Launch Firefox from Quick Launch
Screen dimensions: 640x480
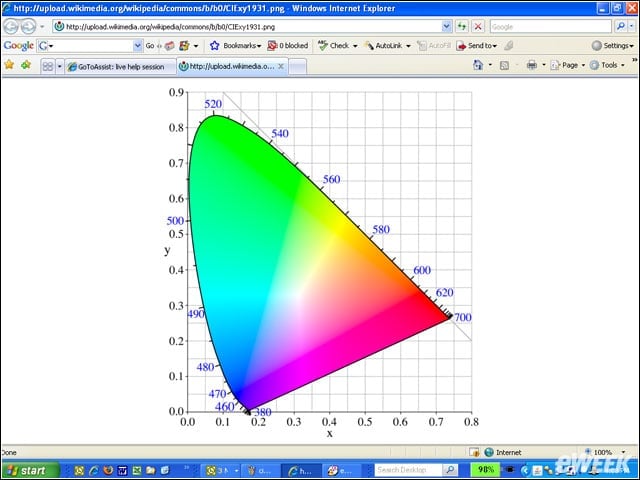point(108,471)
